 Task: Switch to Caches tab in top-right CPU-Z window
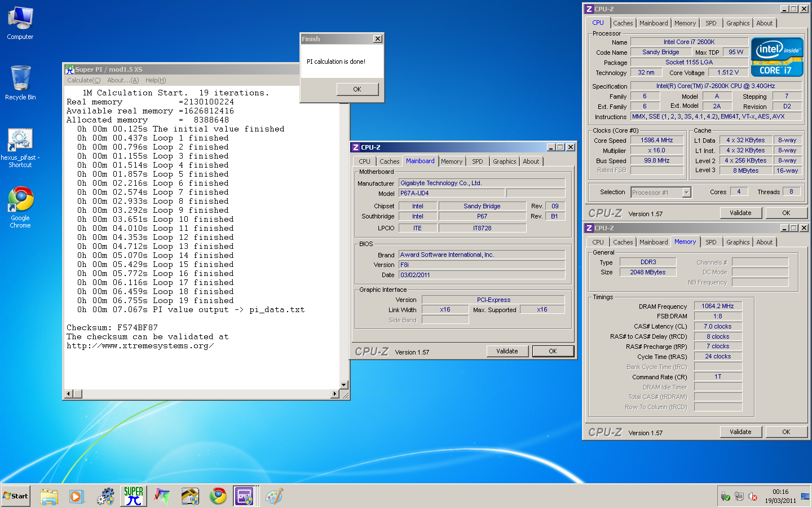point(623,23)
